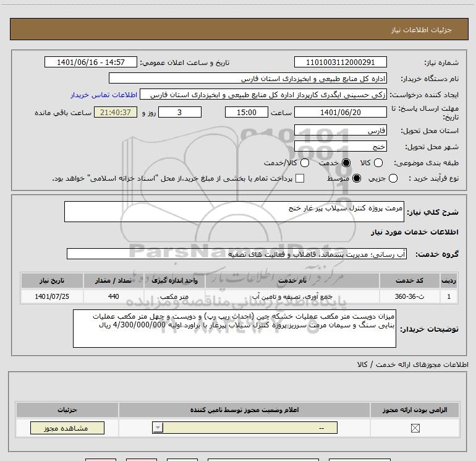Image resolution: width=476 pixels, height=461 pixels.
Task: Select the کالا radio button
Action: tap(378, 163)
